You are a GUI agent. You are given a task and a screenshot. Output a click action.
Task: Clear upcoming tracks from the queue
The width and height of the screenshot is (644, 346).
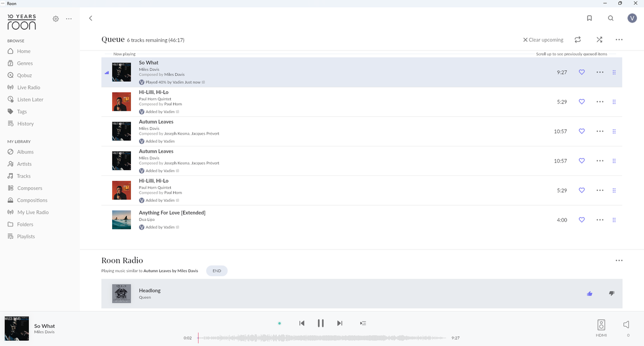(543, 40)
